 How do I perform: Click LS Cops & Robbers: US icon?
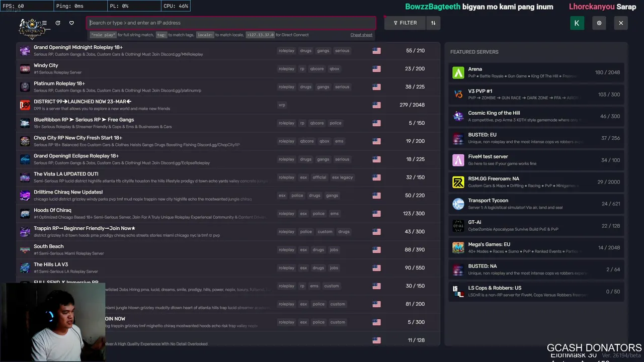pyautogui.click(x=458, y=291)
